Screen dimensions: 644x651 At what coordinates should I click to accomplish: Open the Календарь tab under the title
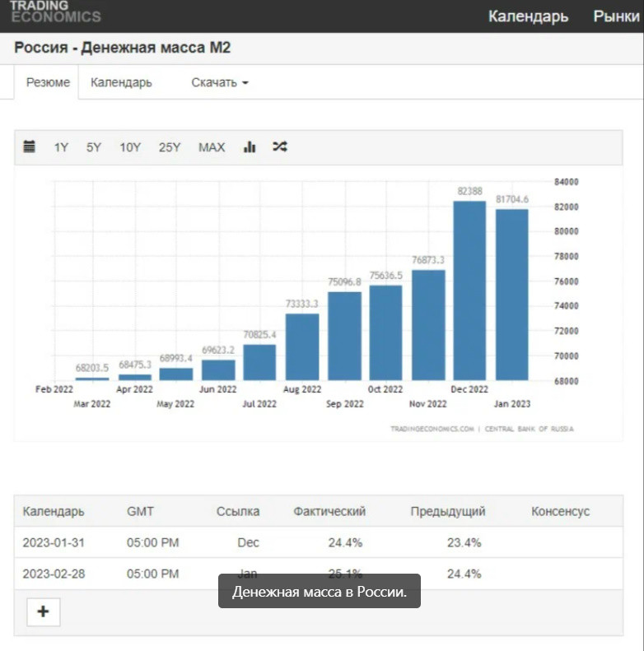[121, 82]
